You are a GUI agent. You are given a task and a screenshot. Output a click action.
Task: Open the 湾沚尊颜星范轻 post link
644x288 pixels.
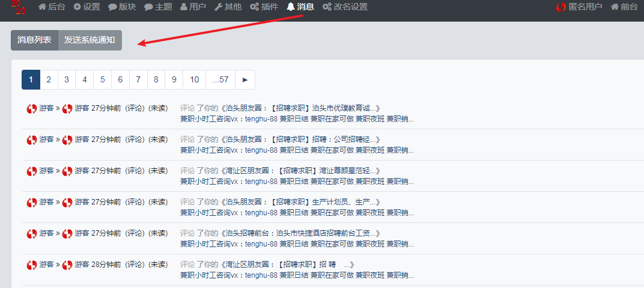[x=300, y=171]
